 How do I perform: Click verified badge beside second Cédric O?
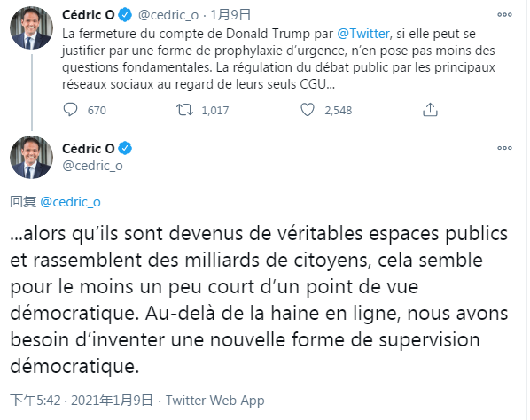(x=125, y=148)
